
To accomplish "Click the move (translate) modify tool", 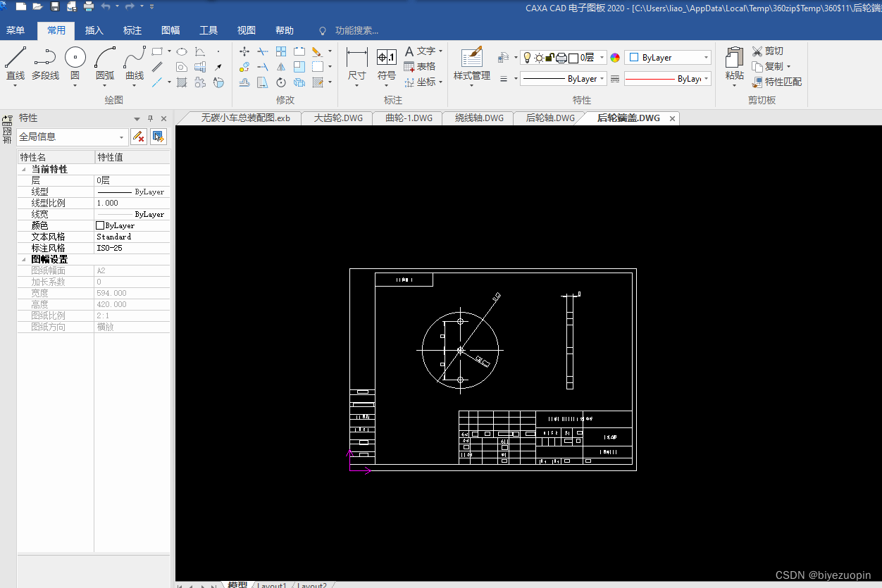I will coord(244,51).
